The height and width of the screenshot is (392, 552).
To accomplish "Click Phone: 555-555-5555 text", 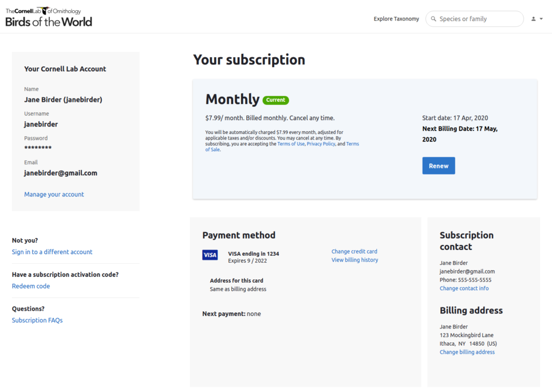I will [x=465, y=280].
